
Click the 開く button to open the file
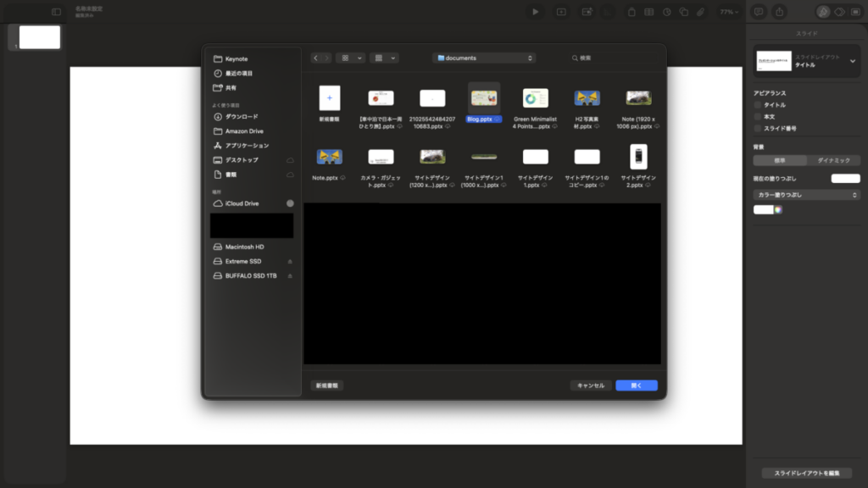pos(636,385)
